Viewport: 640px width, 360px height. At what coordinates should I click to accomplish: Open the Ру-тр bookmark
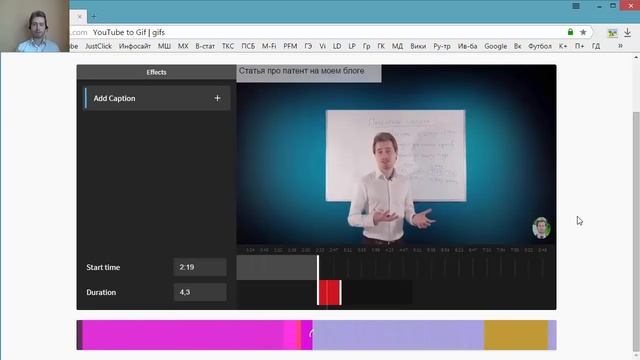pos(442,46)
